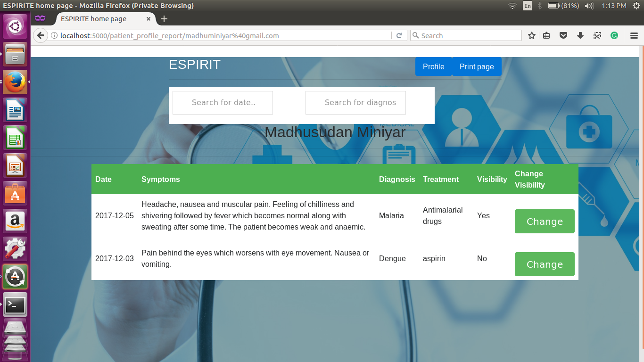Screen dimensions: 644x362
Task: Click the En keyboard layout indicator
Action: [528, 6]
